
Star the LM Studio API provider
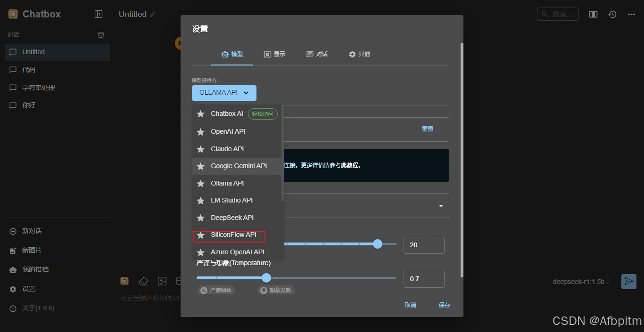[201, 201]
